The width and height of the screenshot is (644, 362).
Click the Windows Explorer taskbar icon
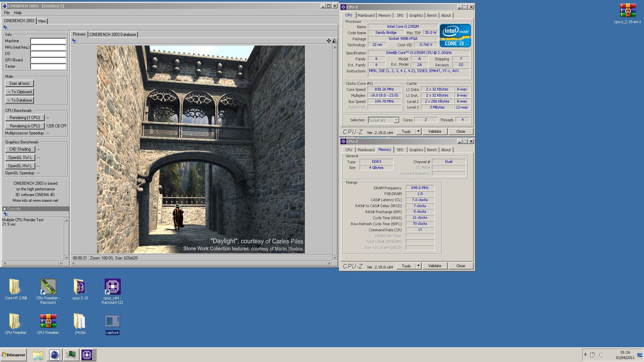(x=38, y=355)
